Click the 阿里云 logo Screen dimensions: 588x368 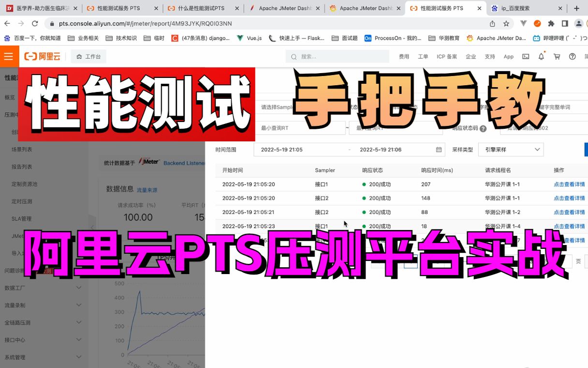(43, 57)
